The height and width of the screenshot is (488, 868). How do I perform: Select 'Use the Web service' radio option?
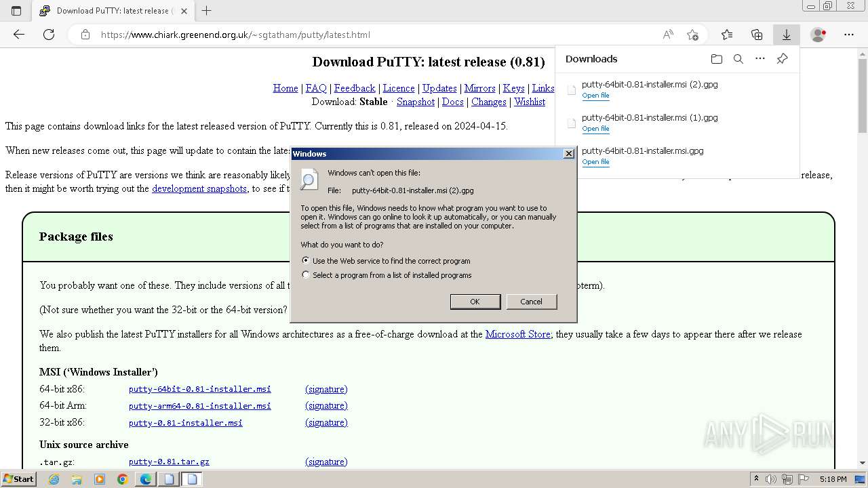pos(306,260)
